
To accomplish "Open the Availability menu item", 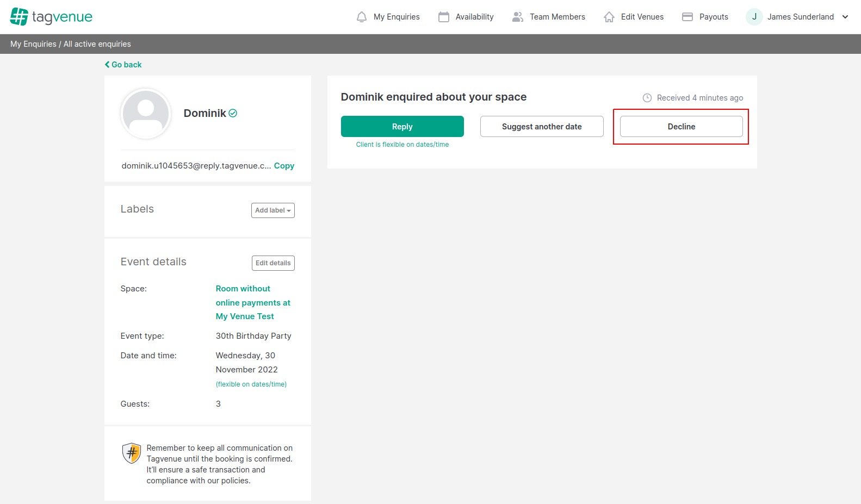I will (x=474, y=17).
